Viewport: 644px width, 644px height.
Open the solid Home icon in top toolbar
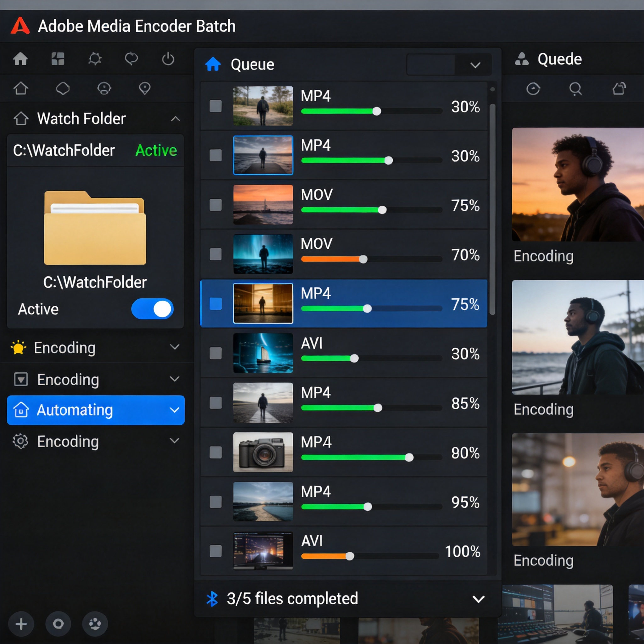[20, 59]
